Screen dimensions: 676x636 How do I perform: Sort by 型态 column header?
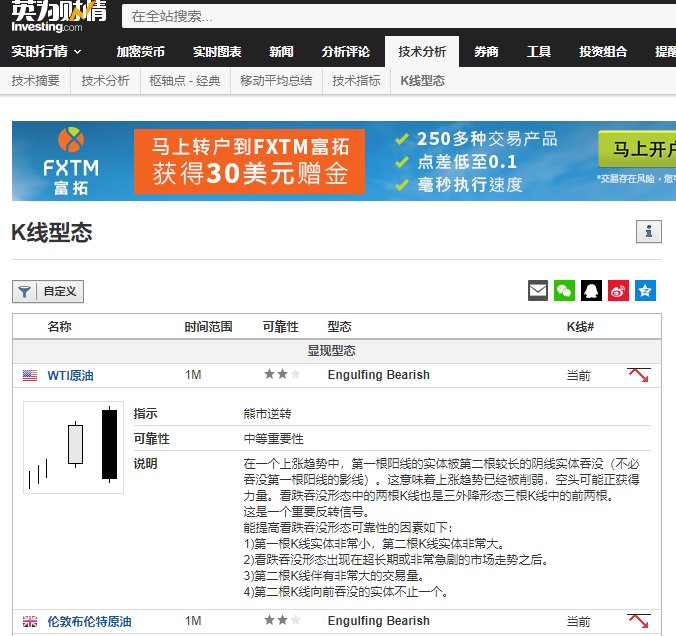[339, 327]
